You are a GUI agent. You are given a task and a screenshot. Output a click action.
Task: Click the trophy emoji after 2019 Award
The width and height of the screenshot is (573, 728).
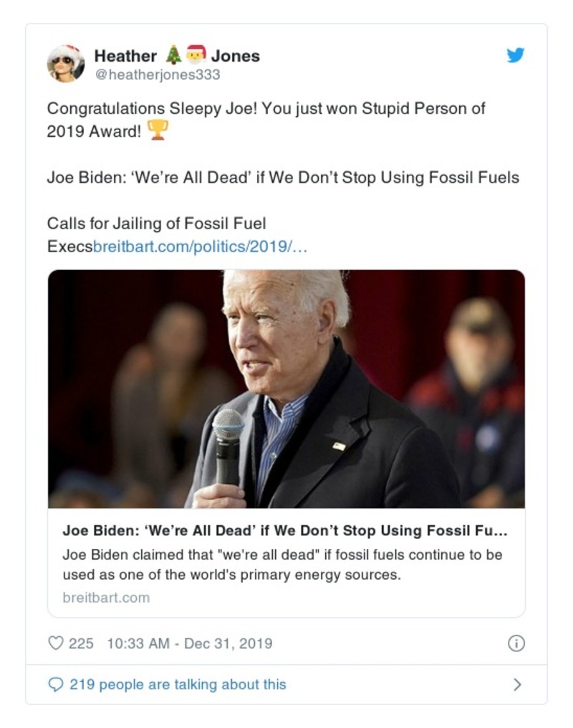click(x=157, y=130)
